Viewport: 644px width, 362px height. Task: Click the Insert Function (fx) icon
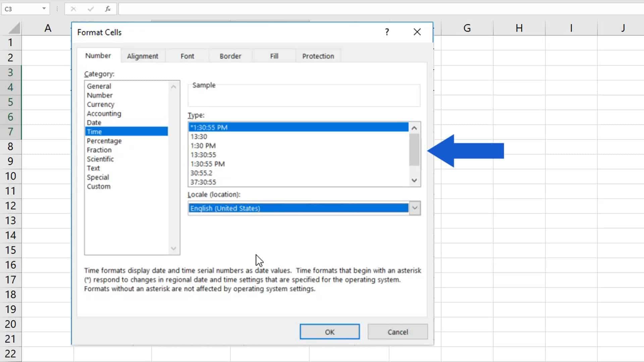(107, 9)
